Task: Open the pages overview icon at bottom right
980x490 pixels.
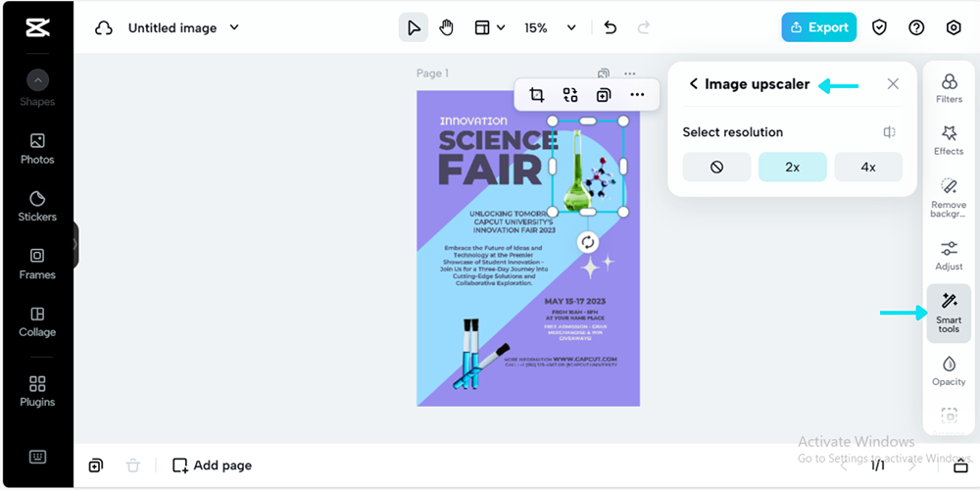Action: (x=960, y=466)
